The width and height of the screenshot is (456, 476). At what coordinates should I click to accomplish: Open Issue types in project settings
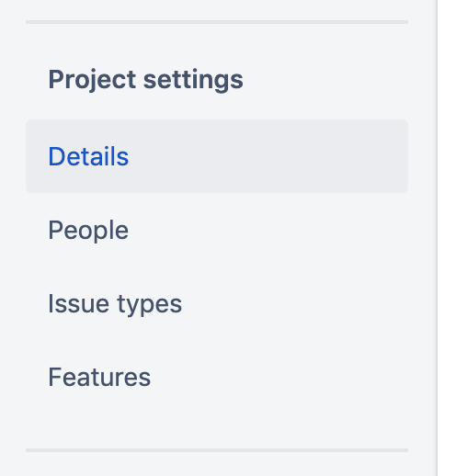pos(217,303)
